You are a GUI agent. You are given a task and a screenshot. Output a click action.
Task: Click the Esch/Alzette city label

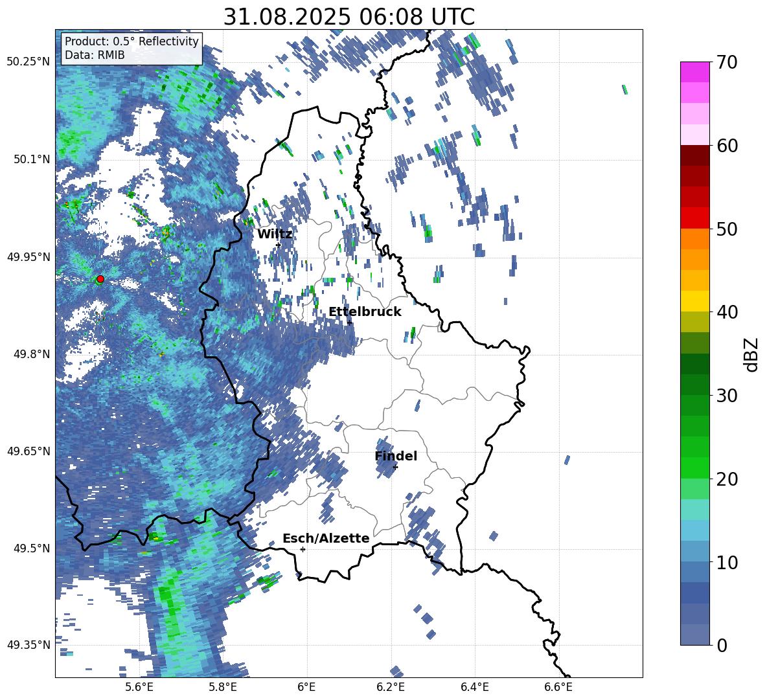tap(326, 539)
